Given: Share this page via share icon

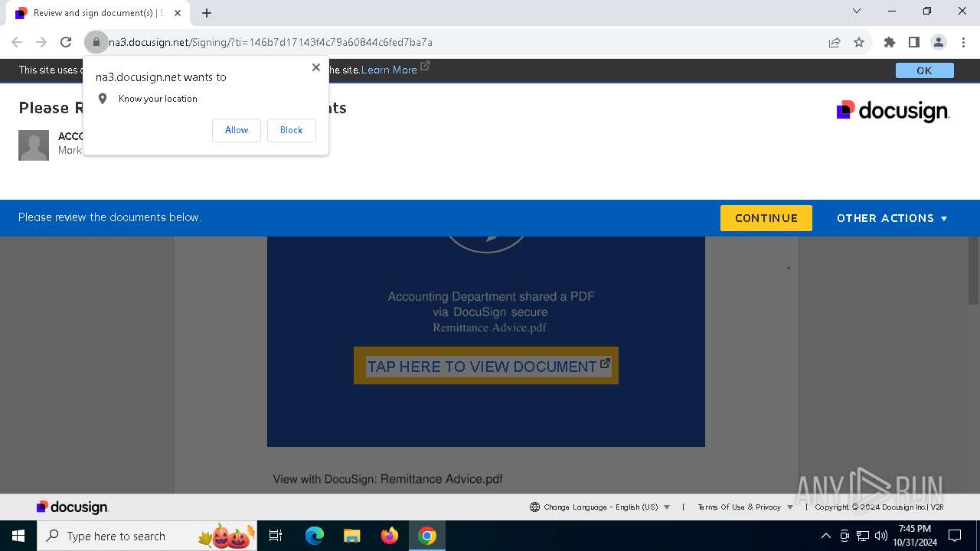Looking at the screenshot, I should pyautogui.click(x=835, y=42).
